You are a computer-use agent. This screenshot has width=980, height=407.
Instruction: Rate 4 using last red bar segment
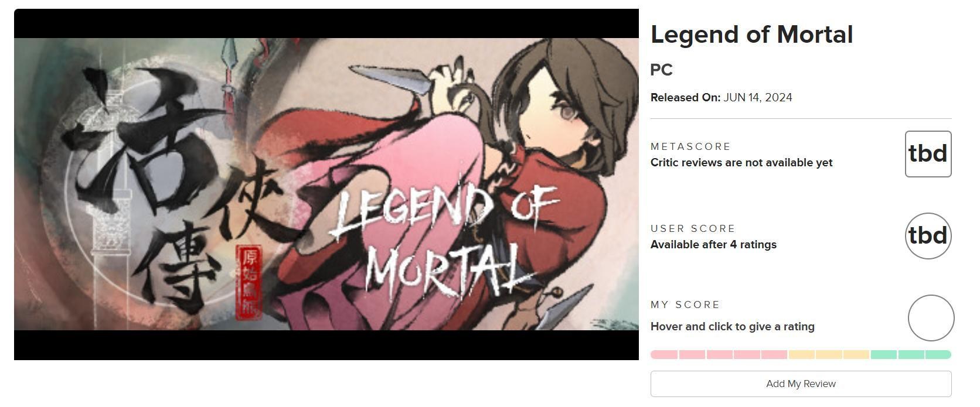click(x=774, y=354)
